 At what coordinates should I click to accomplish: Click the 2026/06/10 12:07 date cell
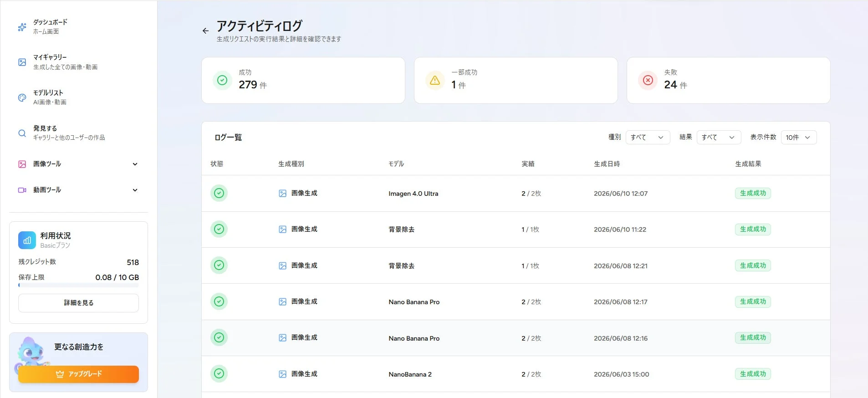coord(621,194)
